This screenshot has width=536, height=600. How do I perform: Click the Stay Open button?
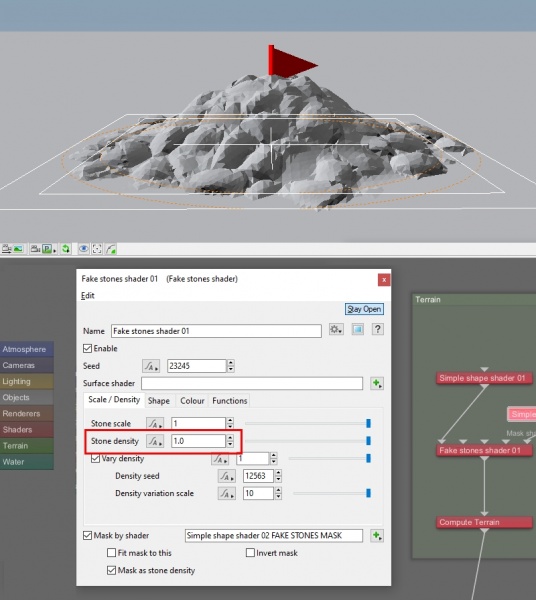point(364,309)
